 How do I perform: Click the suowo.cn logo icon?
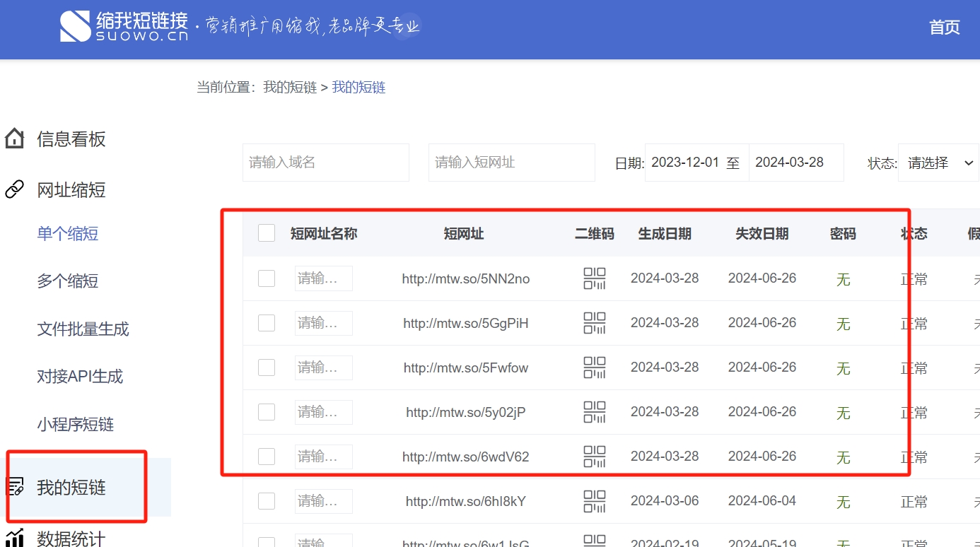click(76, 26)
